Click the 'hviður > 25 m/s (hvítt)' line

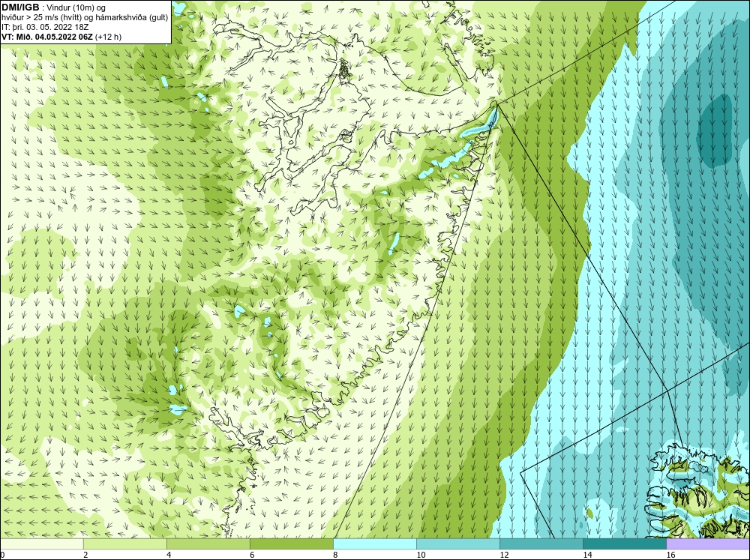(x=41, y=18)
